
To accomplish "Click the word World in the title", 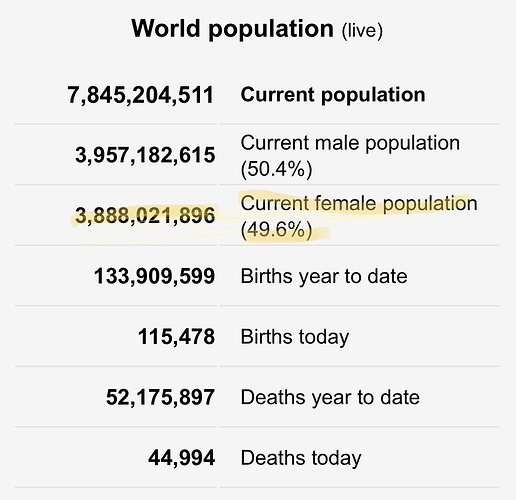I will (166, 28).
